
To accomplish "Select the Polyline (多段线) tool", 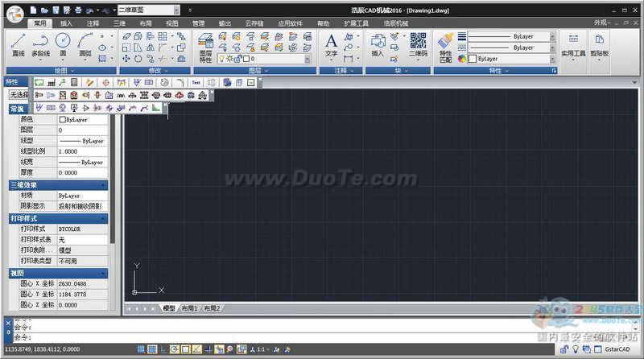I will point(40,45).
